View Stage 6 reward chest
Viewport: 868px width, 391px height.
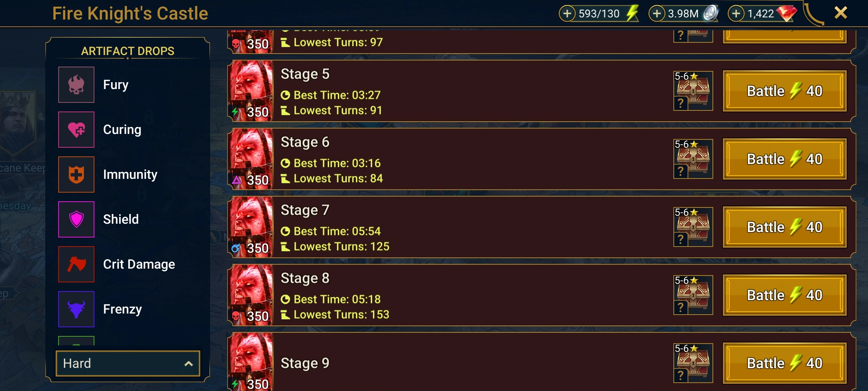[x=693, y=159]
